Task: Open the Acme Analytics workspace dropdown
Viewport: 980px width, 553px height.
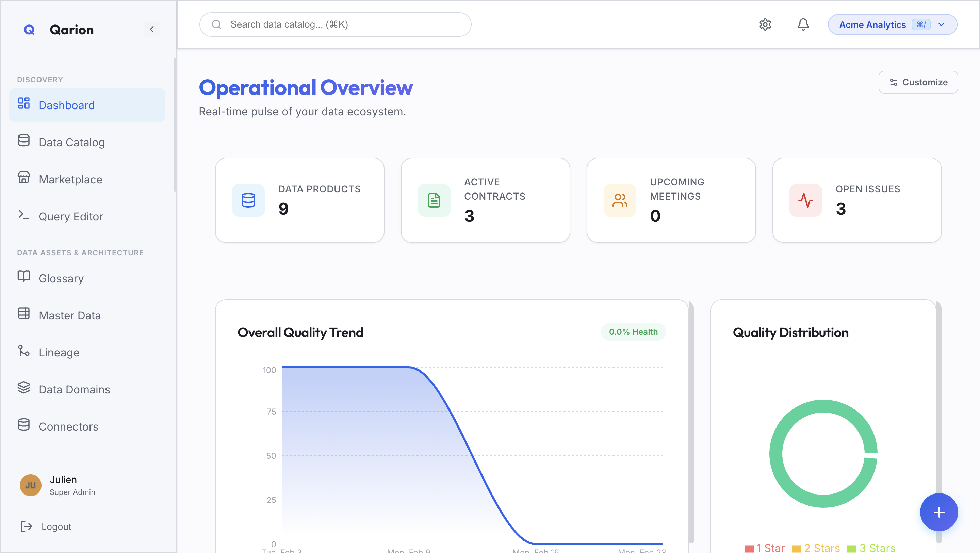Action: coord(892,24)
